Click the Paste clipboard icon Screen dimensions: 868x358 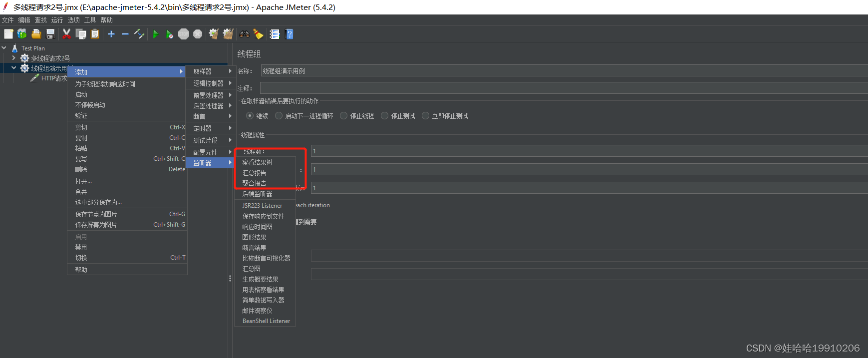95,34
